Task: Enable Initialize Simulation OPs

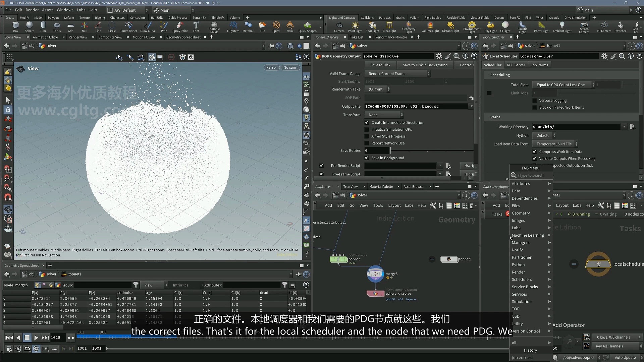Action: [367, 129]
